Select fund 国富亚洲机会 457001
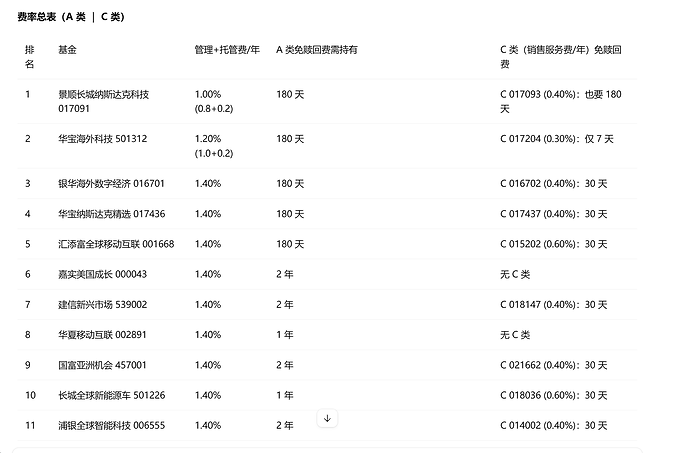The image size is (690, 453). (x=102, y=365)
